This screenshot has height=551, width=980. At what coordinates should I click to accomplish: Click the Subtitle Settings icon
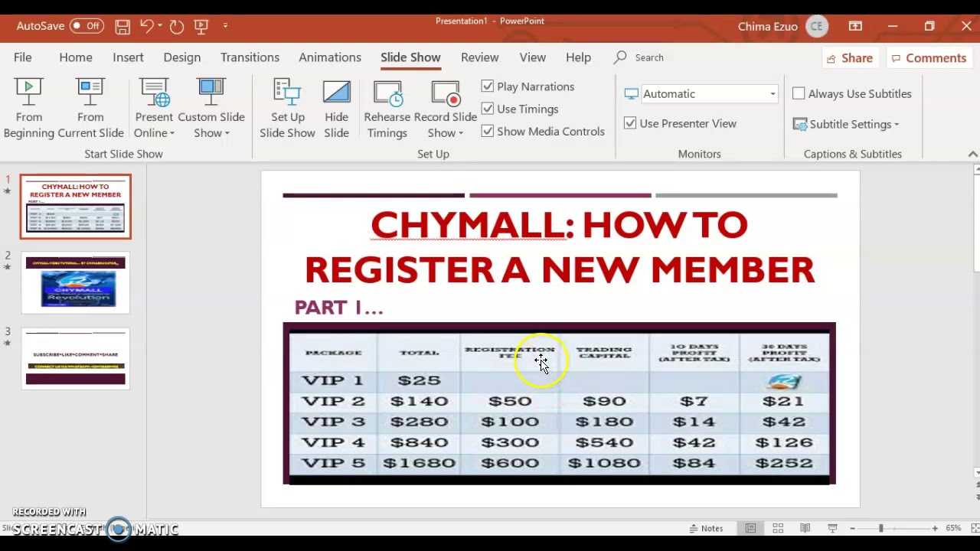(x=800, y=124)
